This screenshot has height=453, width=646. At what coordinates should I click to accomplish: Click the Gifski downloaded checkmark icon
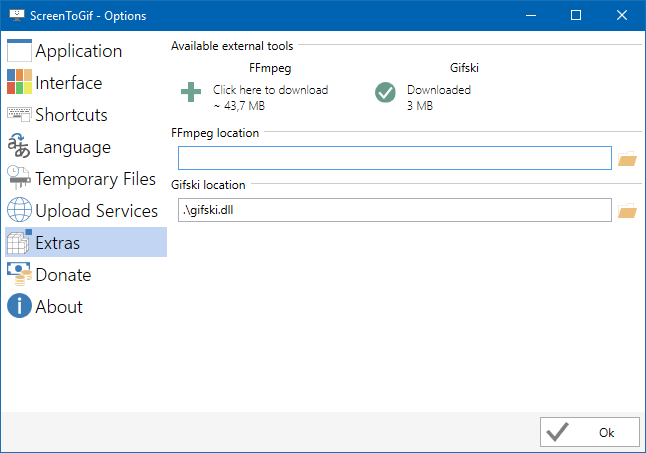pyautogui.click(x=385, y=92)
